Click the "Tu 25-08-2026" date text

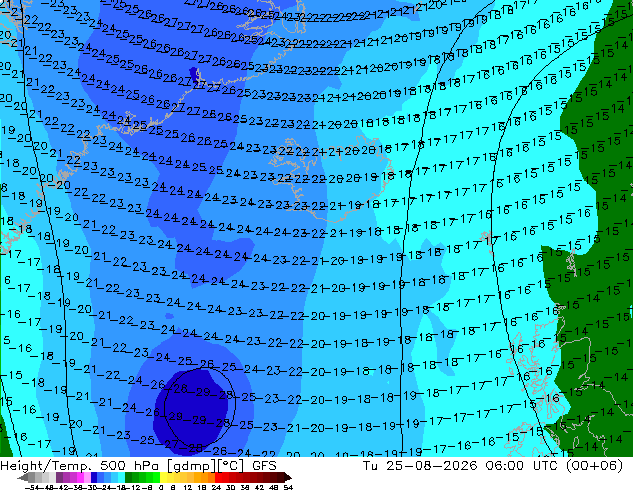click(x=420, y=466)
